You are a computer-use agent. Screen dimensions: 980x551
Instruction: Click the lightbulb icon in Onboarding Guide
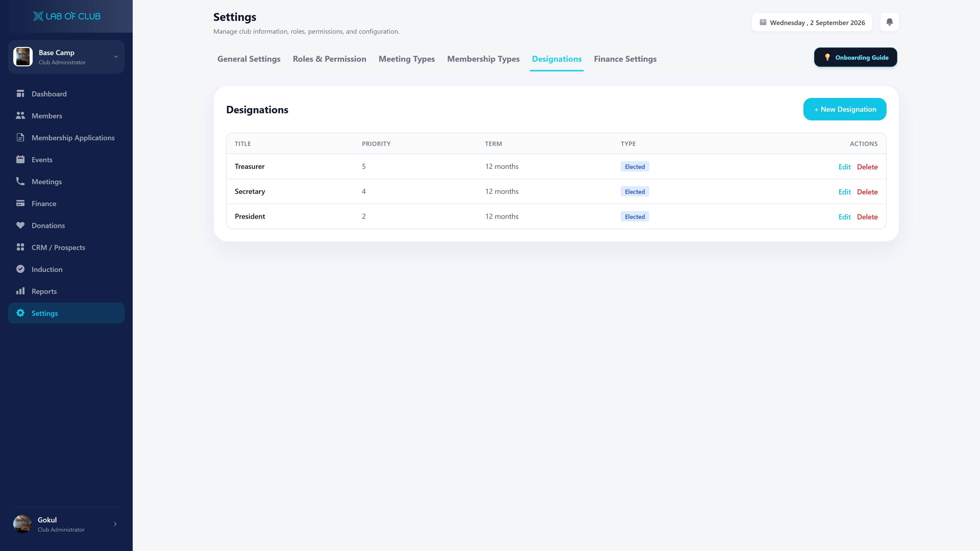(827, 57)
